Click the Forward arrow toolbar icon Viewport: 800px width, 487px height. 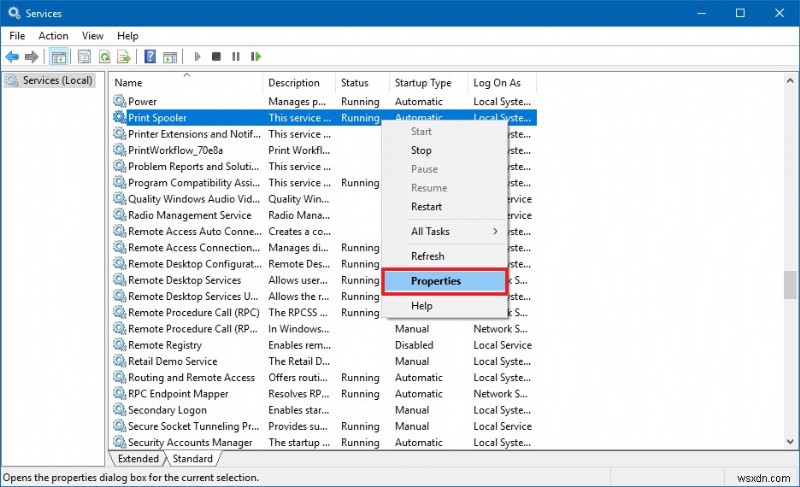(x=32, y=57)
